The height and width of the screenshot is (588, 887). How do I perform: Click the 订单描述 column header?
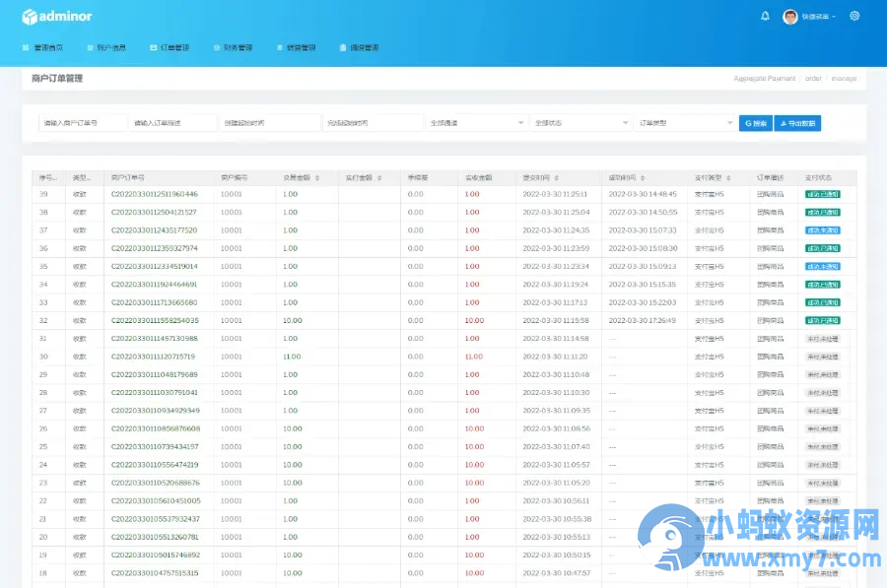click(x=771, y=177)
